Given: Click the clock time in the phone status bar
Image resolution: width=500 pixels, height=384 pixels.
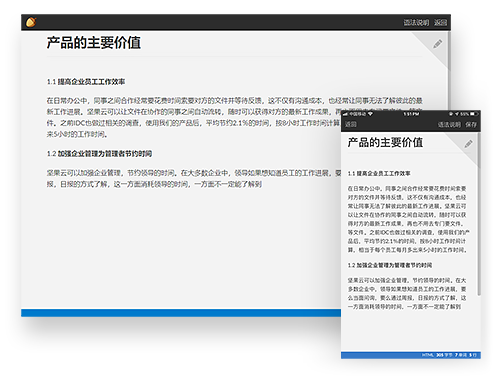Looking at the screenshot, I should coord(411,114).
